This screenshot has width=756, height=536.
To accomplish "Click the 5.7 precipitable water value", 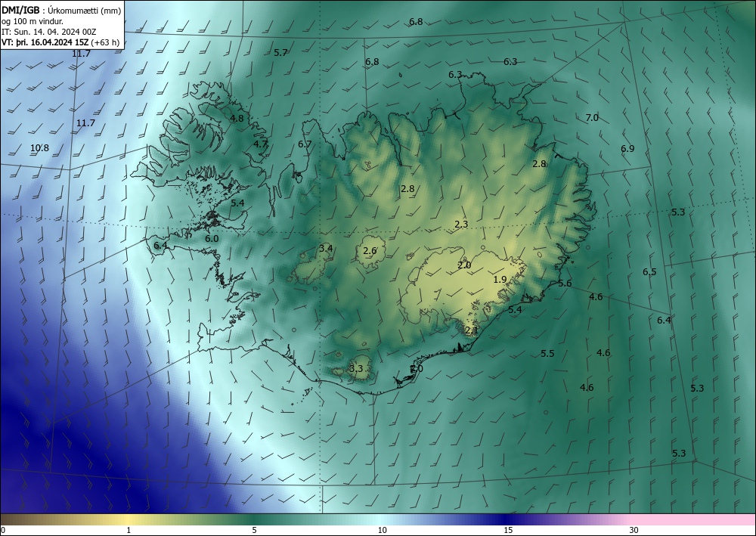I will pyautogui.click(x=280, y=52).
